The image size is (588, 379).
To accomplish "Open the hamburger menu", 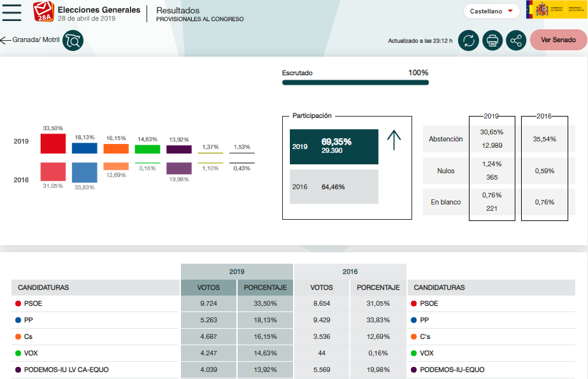I will (x=12, y=11).
